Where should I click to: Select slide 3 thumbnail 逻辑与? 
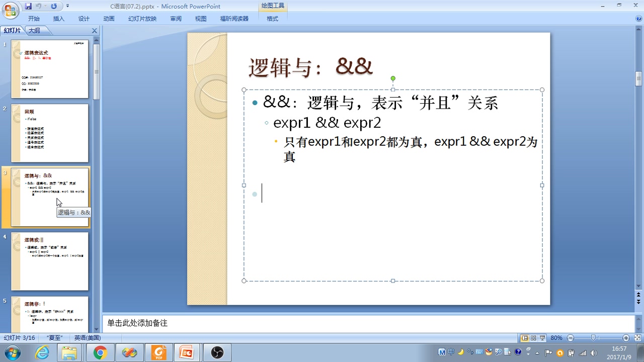[x=50, y=197]
